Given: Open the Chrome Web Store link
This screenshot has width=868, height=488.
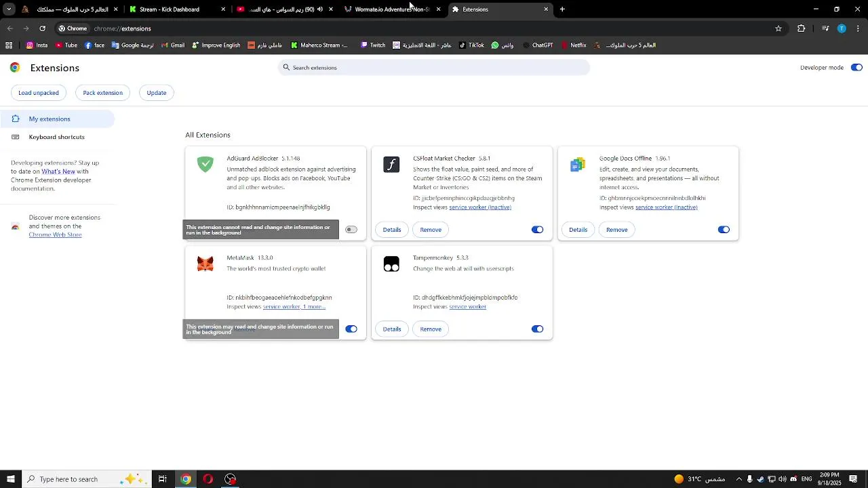Looking at the screenshot, I should click(x=55, y=235).
